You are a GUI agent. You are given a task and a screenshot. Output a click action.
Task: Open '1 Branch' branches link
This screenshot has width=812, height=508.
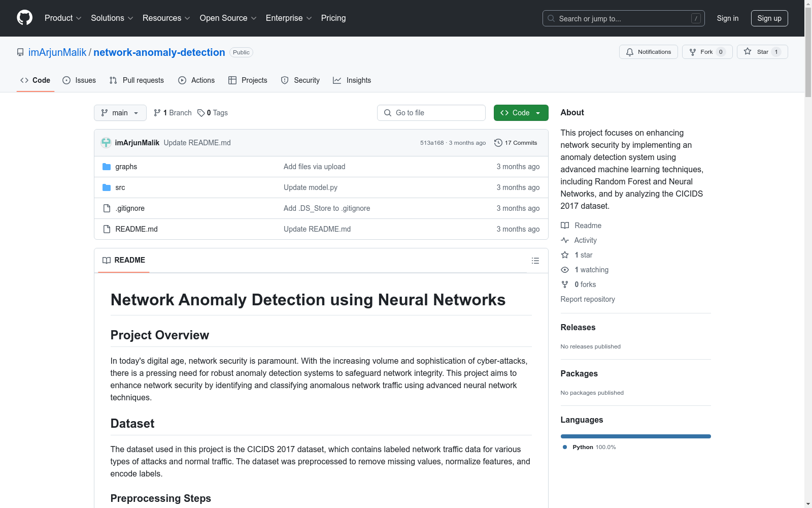[x=173, y=113]
